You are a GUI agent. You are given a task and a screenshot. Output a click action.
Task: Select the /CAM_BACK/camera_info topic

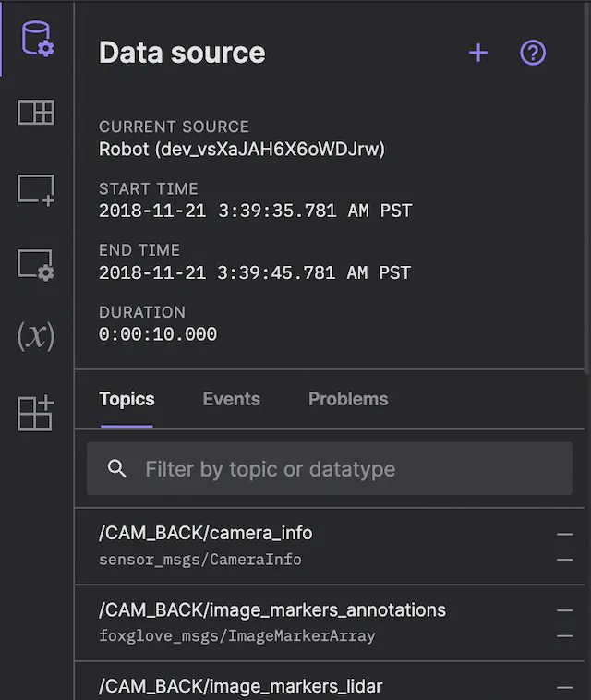[206, 533]
